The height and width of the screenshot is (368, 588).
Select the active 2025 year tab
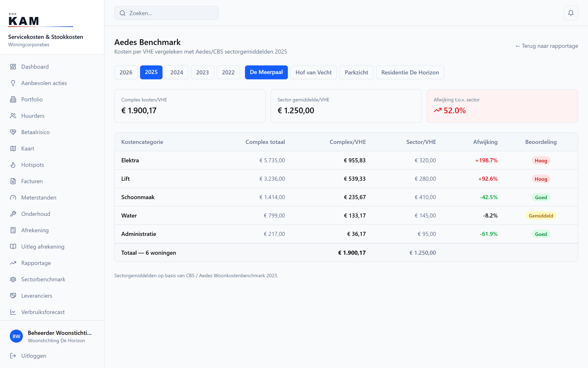pyautogui.click(x=151, y=72)
